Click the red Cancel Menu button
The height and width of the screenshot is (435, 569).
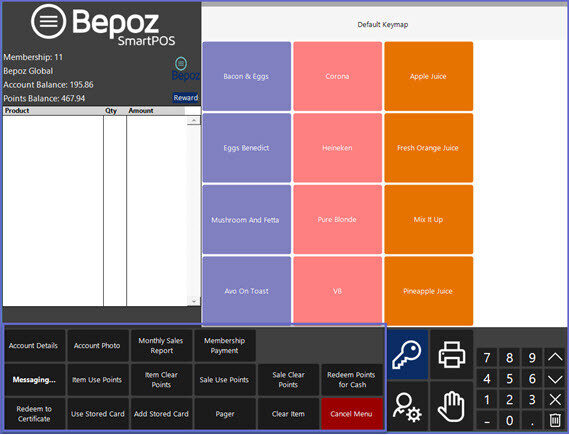pos(351,414)
